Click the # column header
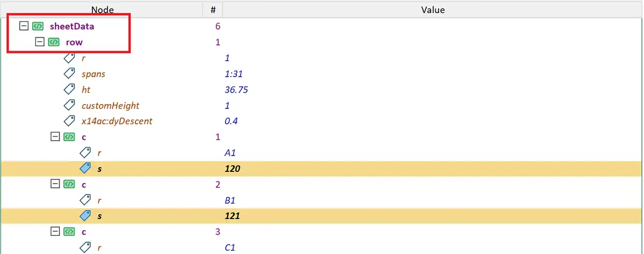The image size is (644, 254). click(x=213, y=10)
